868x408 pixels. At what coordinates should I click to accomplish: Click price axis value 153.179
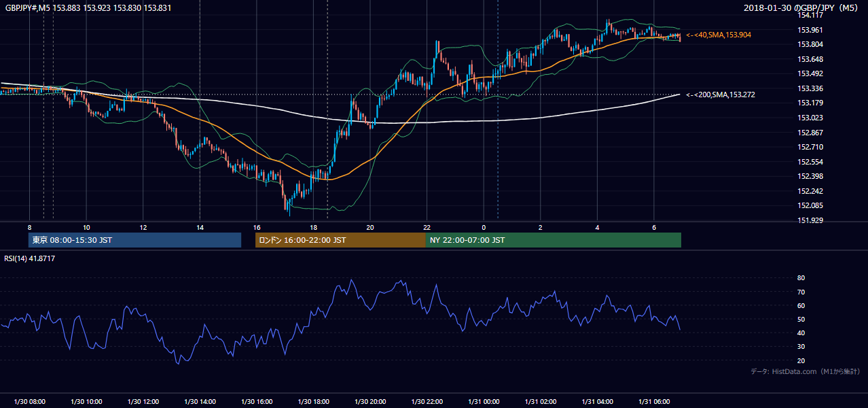tap(810, 103)
